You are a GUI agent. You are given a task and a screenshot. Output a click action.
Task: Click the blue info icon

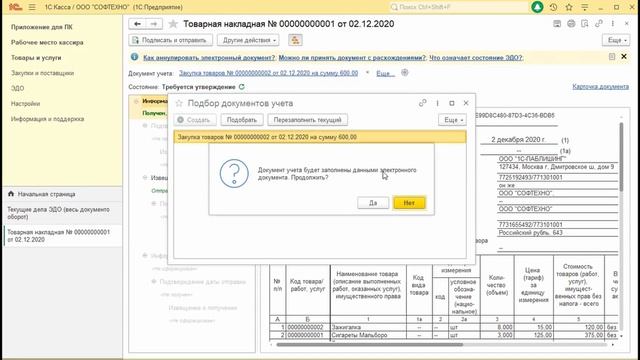tap(134, 57)
